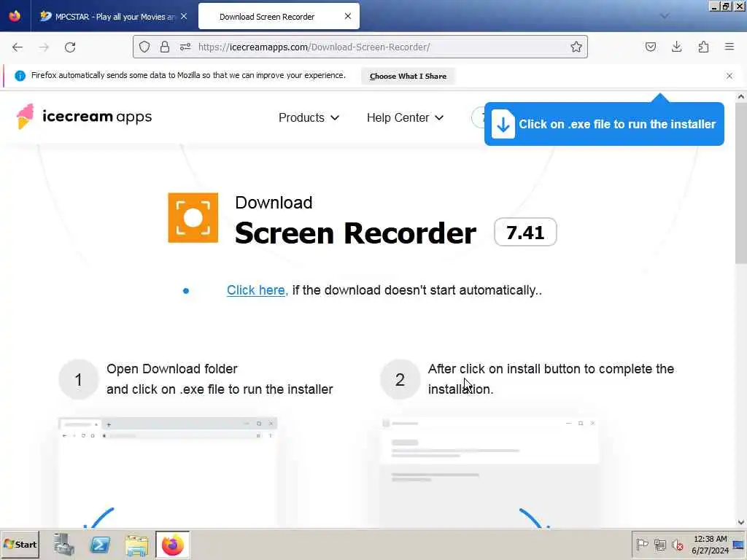Click the Icecream Apps logo
The width and height of the screenshot is (747, 560).
84,116
